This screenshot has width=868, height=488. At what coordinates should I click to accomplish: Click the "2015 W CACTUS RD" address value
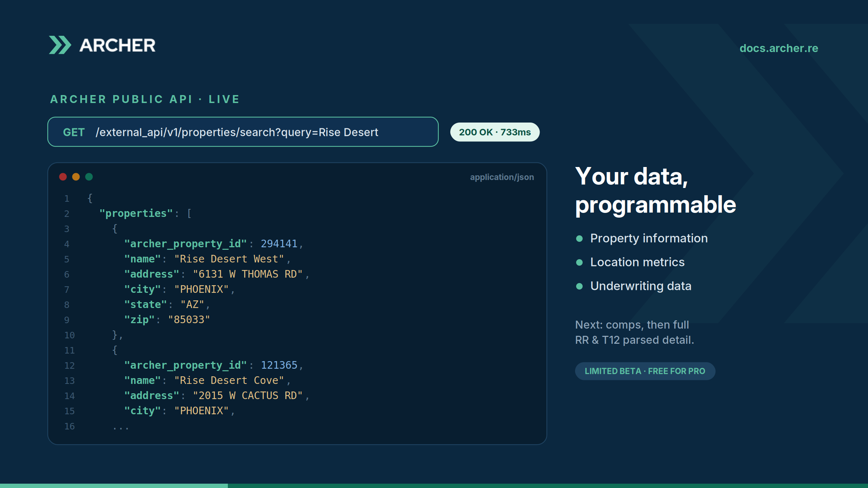click(x=247, y=396)
